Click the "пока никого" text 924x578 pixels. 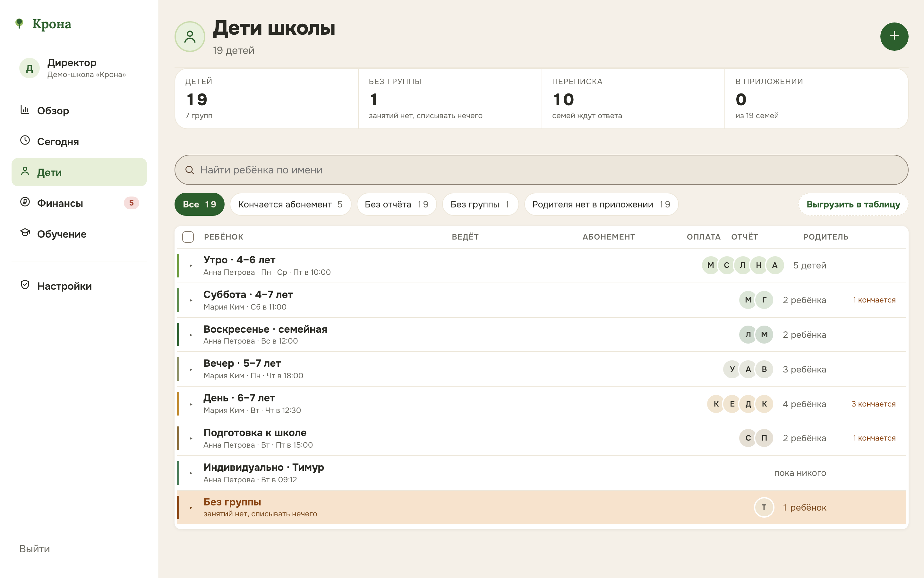click(800, 473)
